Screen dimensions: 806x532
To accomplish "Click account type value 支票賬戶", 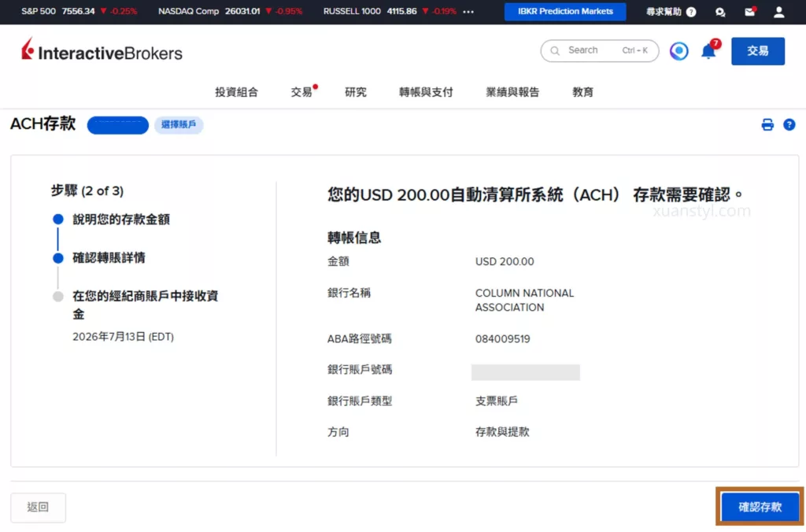I will coord(496,401).
